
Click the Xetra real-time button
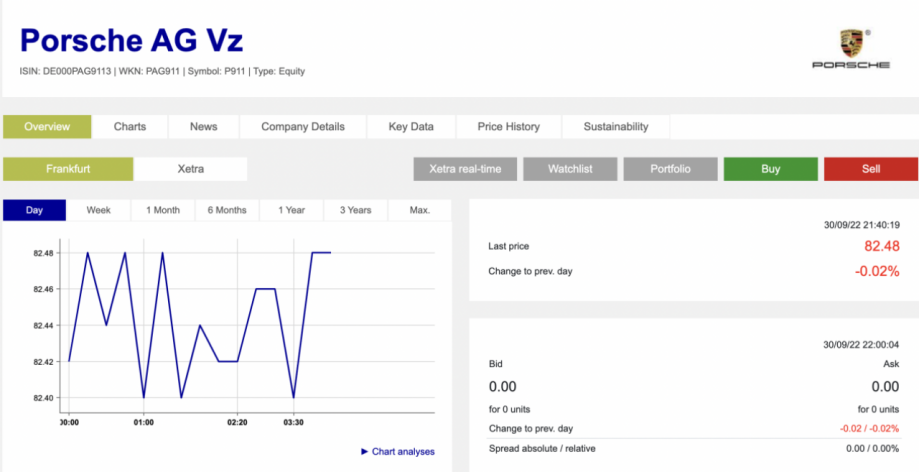pos(465,169)
